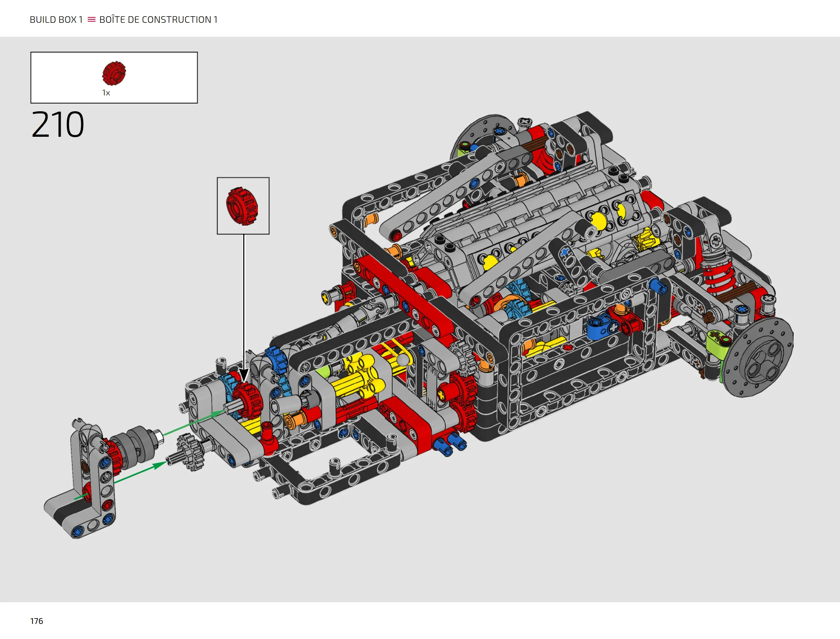
Task: Click the '1x' quantity label
Action: click(106, 93)
